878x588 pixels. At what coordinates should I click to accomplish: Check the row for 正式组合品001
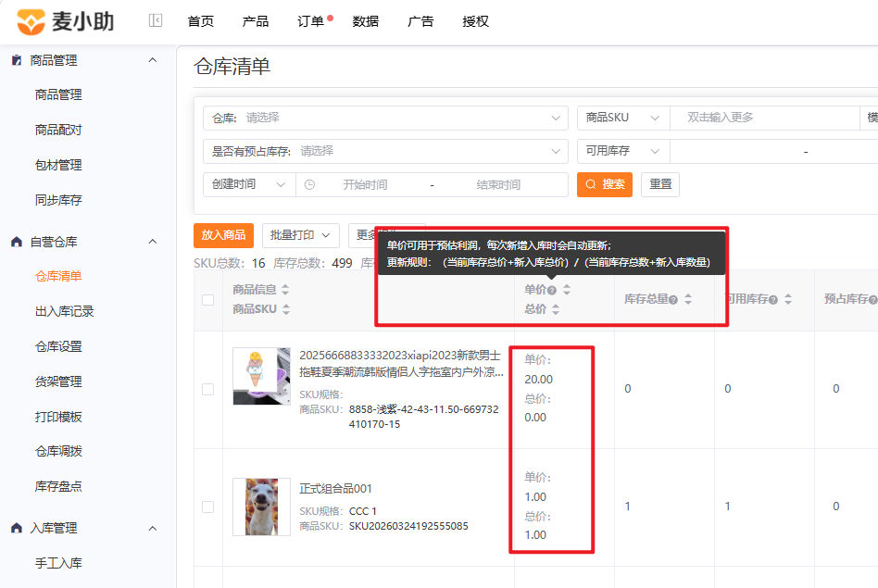(x=207, y=507)
